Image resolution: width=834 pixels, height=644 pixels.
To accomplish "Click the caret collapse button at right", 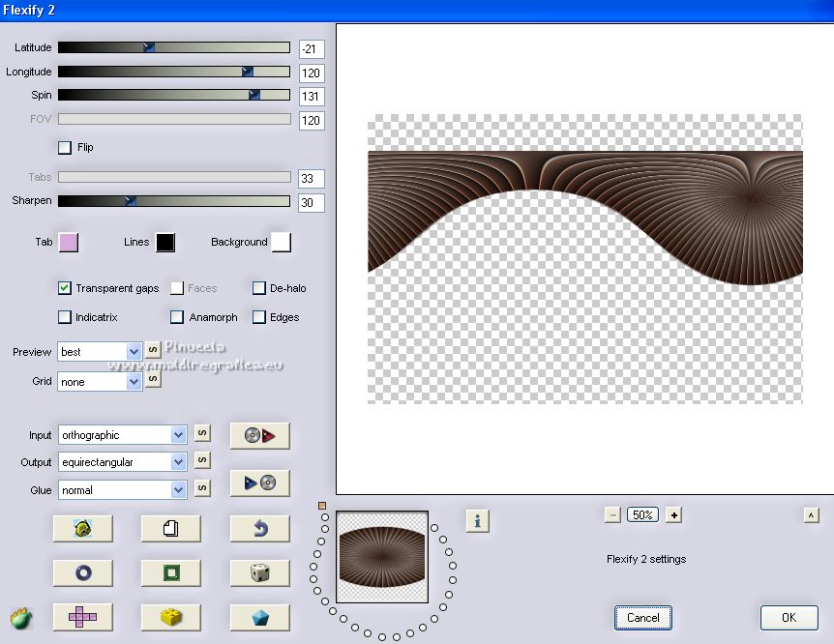I will [811, 514].
